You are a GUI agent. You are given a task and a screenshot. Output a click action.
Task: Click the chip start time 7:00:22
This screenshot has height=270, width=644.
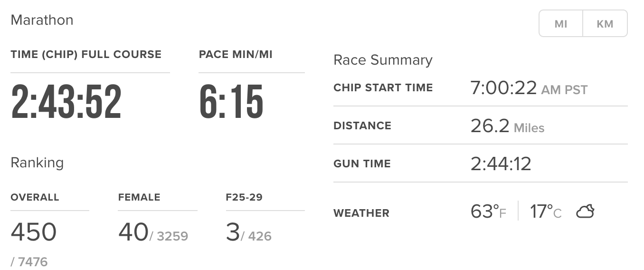(503, 88)
